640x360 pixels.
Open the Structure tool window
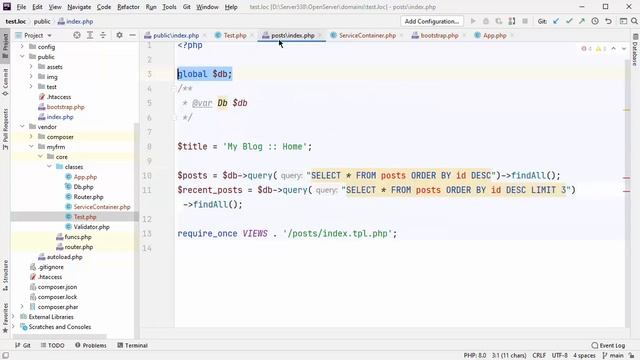click(x=5, y=276)
